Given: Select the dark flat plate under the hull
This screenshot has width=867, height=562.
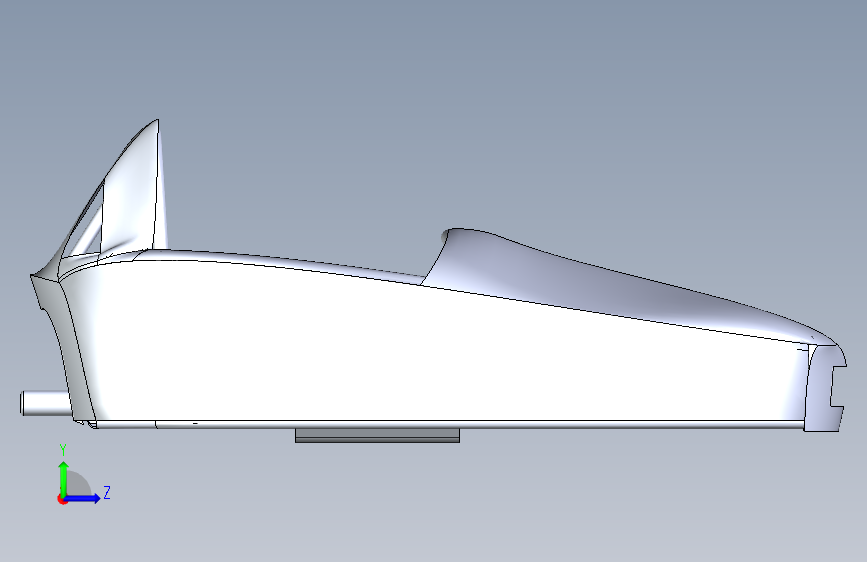Looking at the screenshot, I should (x=377, y=435).
